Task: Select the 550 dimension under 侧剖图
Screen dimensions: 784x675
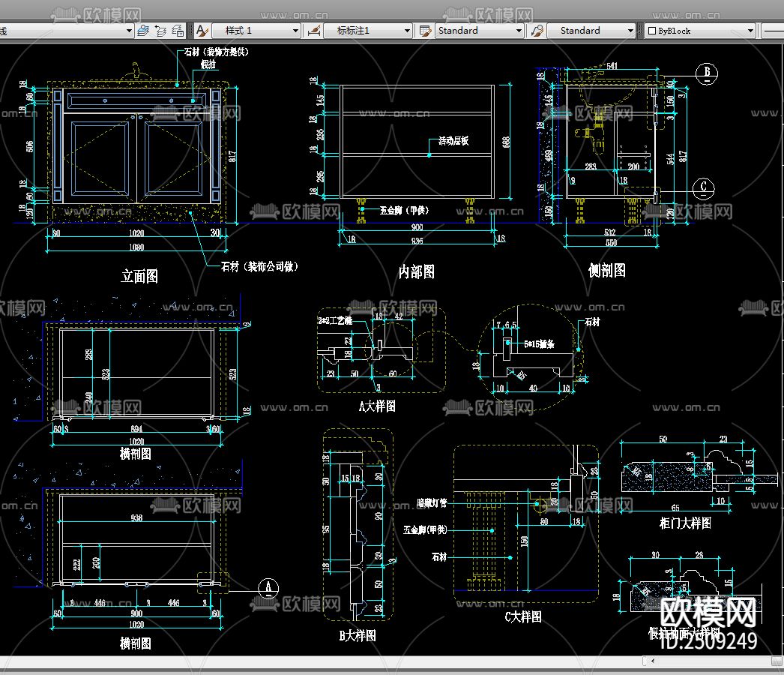Action: pos(611,243)
